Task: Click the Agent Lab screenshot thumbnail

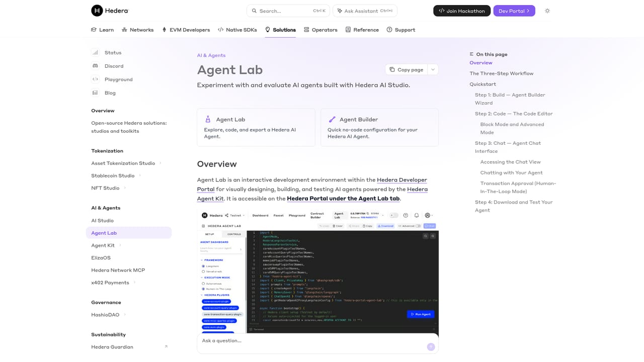Action: tap(317, 271)
